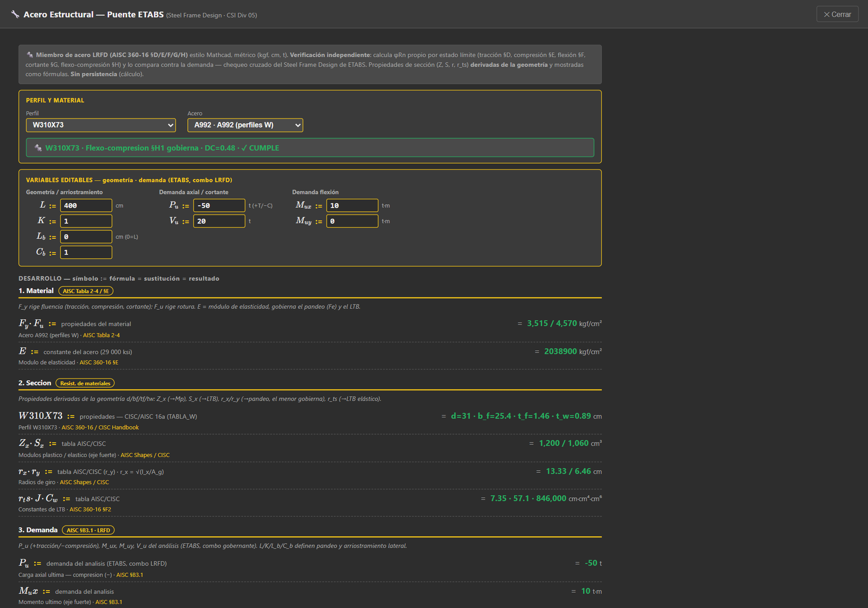Click the L length input field (400)

(86, 205)
